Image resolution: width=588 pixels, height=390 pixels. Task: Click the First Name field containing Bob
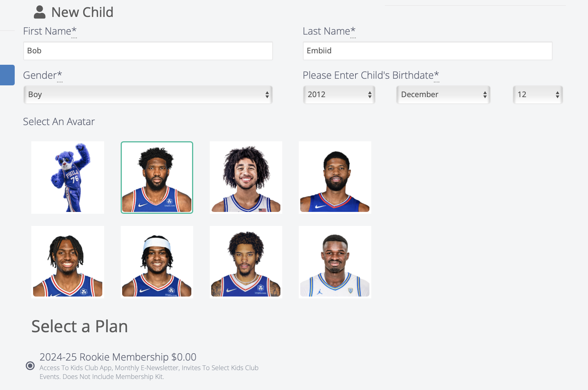click(148, 51)
